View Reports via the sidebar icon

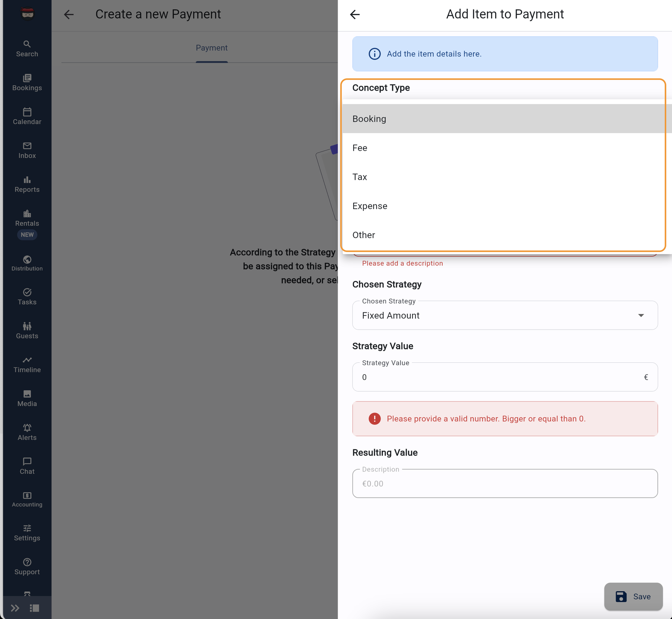pyautogui.click(x=27, y=184)
